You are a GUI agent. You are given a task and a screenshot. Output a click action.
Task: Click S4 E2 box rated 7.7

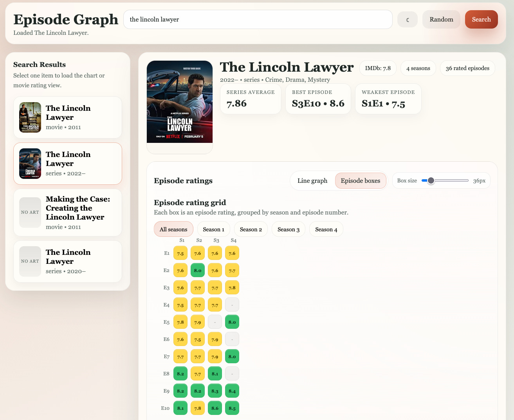click(x=232, y=270)
